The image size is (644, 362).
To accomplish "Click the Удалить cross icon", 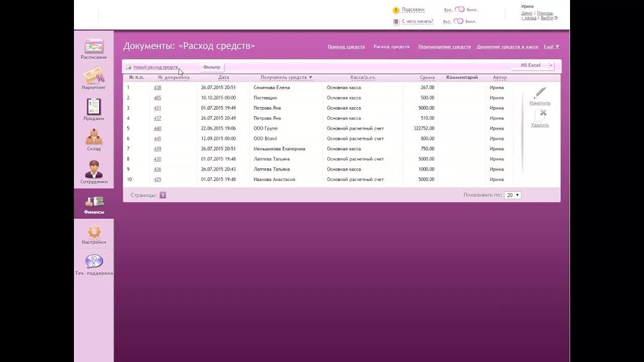I will (x=542, y=113).
